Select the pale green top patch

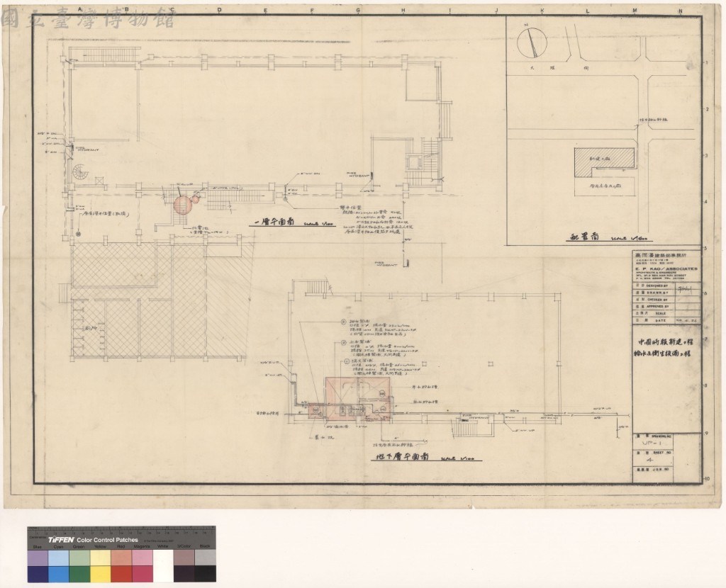click(x=79, y=558)
